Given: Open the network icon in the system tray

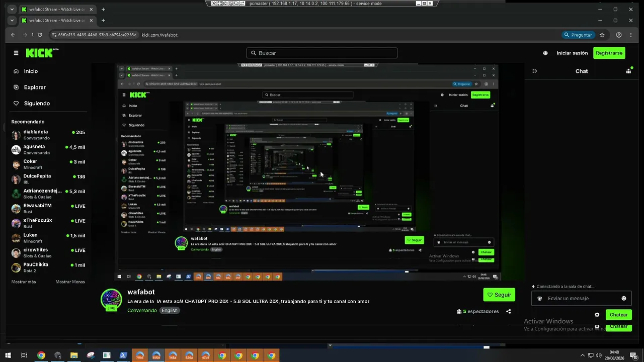Looking at the screenshot, I should (x=590, y=355).
